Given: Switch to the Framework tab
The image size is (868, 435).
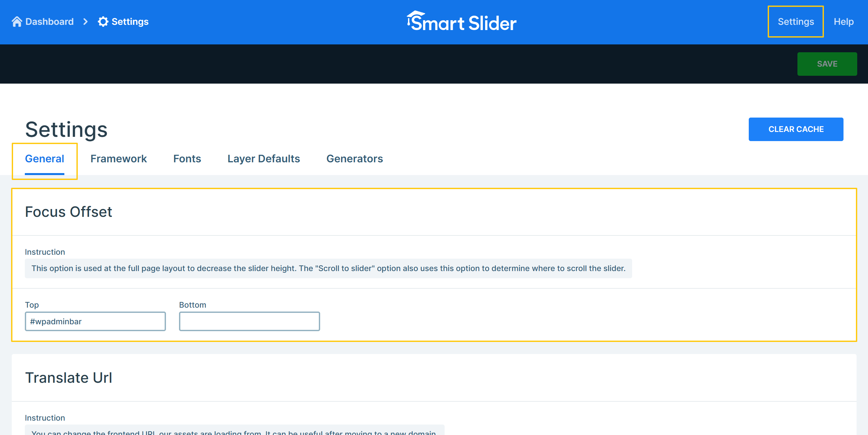Looking at the screenshot, I should point(118,159).
